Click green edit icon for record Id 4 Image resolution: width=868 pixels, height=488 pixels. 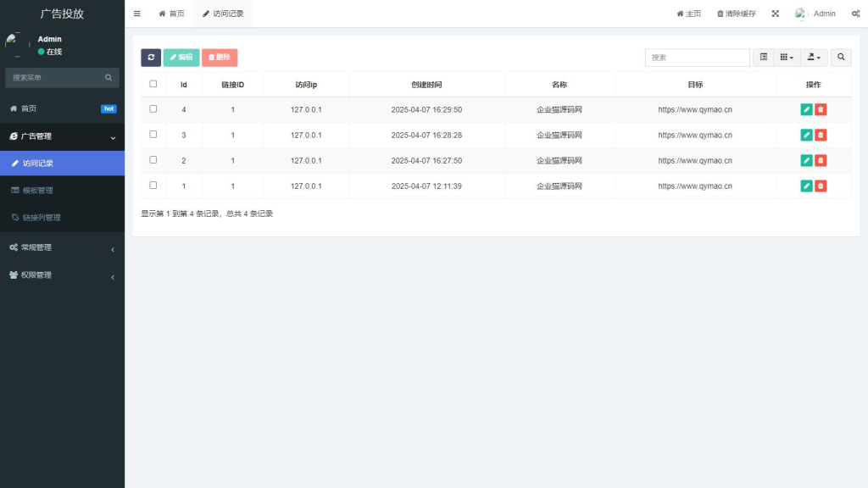click(806, 110)
